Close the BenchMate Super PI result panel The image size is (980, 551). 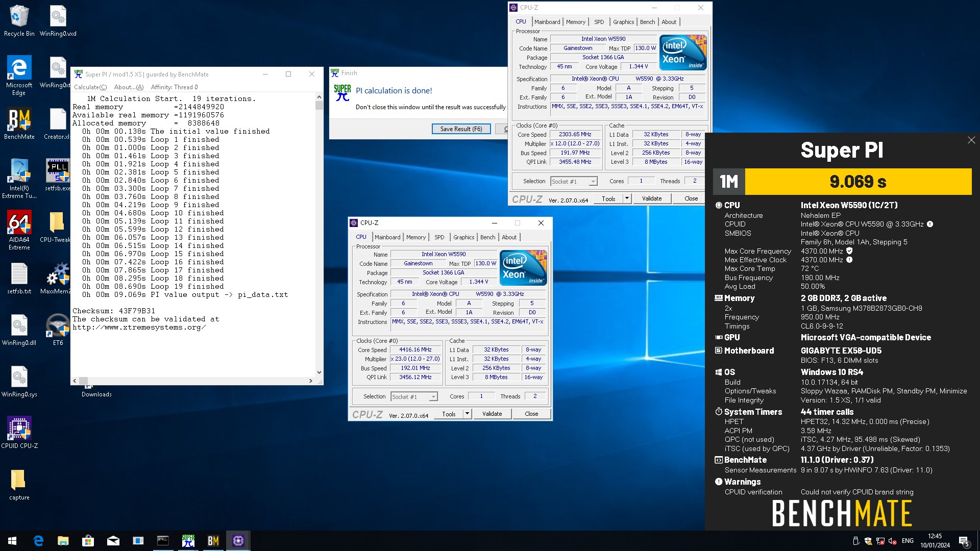point(971,140)
